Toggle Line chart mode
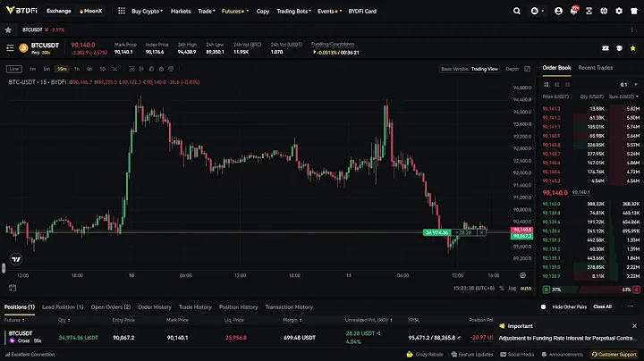 point(14,69)
